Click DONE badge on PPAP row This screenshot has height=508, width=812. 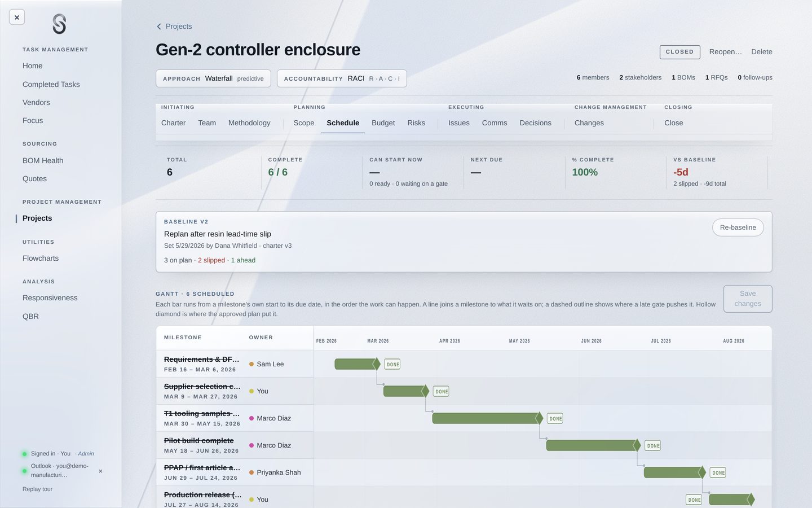pyautogui.click(x=718, y=472)
